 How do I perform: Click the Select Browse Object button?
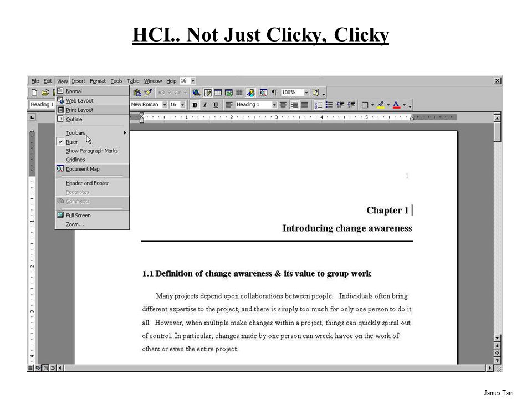pyautogui.click(x=497, y=353)
